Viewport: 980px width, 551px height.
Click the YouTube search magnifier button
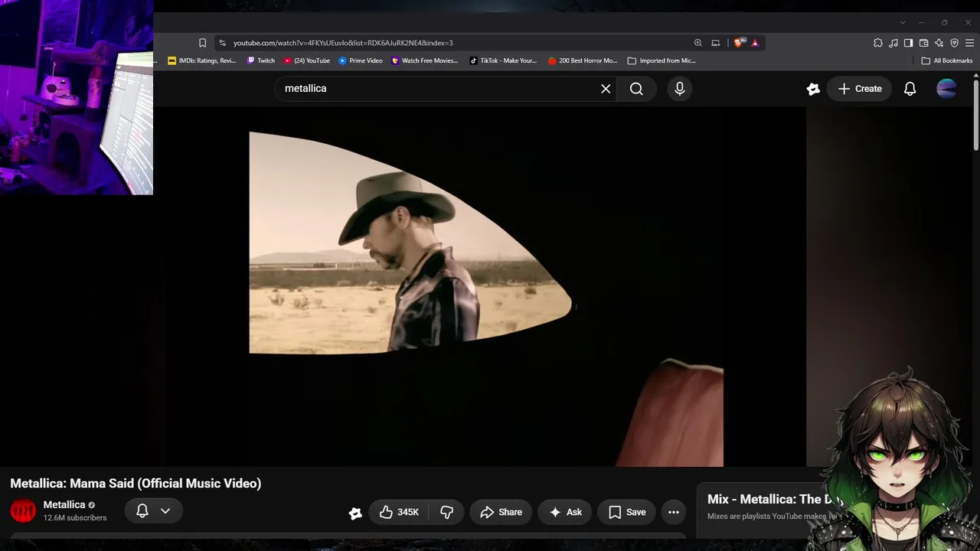coord(636,89)
